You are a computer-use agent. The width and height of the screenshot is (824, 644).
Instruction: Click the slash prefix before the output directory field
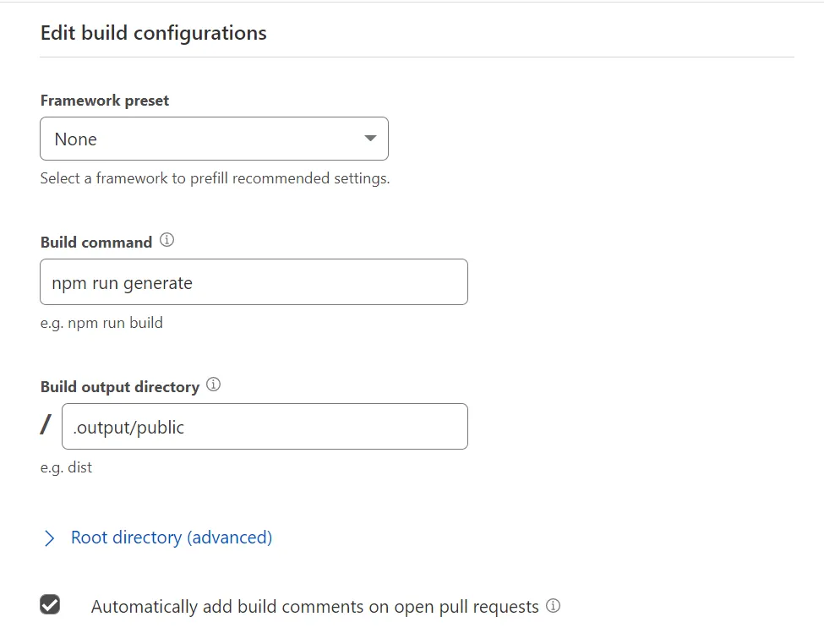[46, 425]
